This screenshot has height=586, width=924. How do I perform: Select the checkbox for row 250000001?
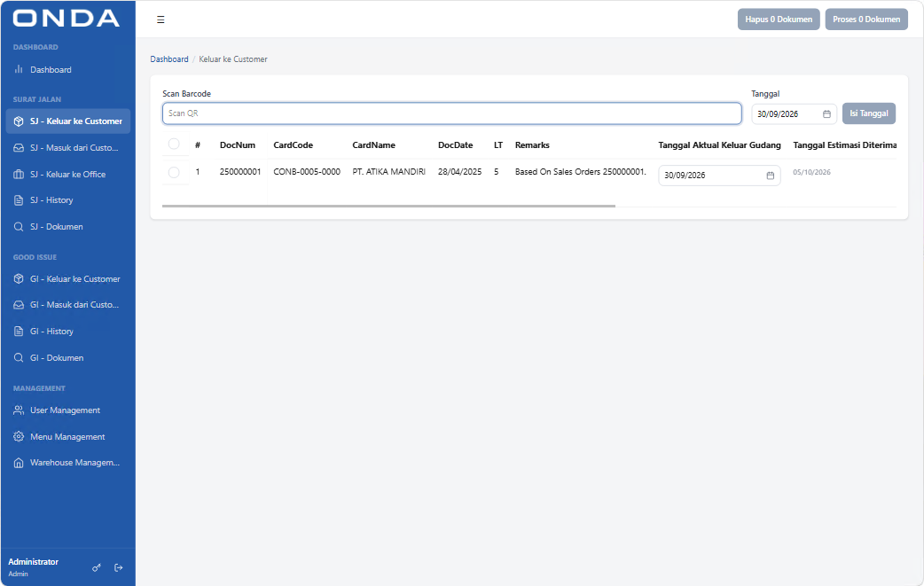click(174, 172)
